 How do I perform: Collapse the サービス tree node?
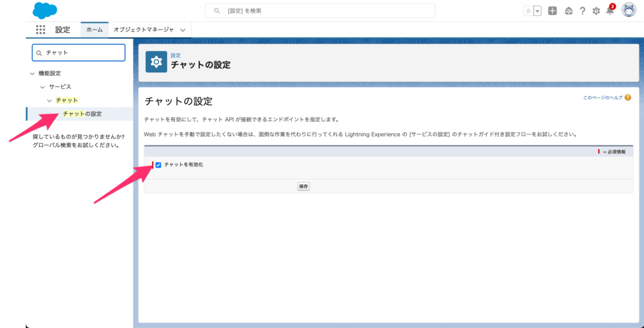pyautogui.click(x=42, y=87)
